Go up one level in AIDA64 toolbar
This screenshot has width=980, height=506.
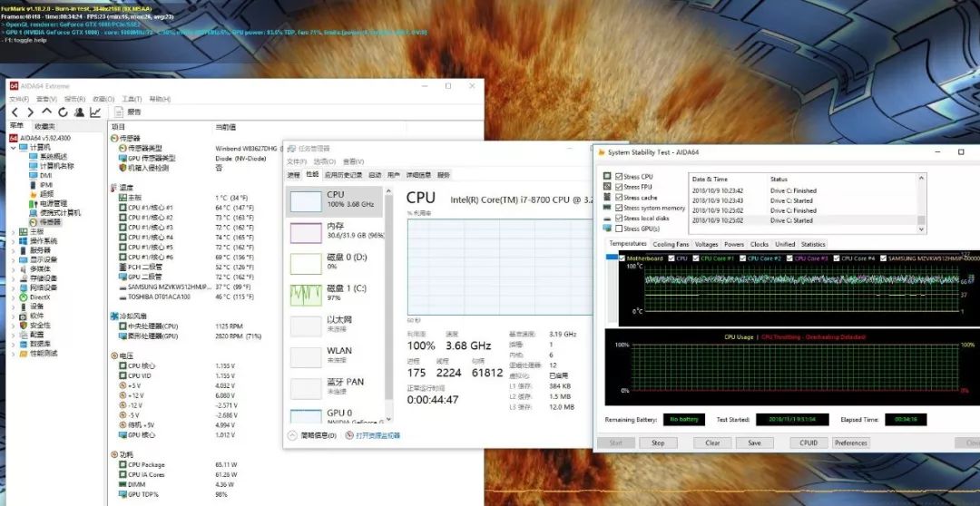coord(47,112)
